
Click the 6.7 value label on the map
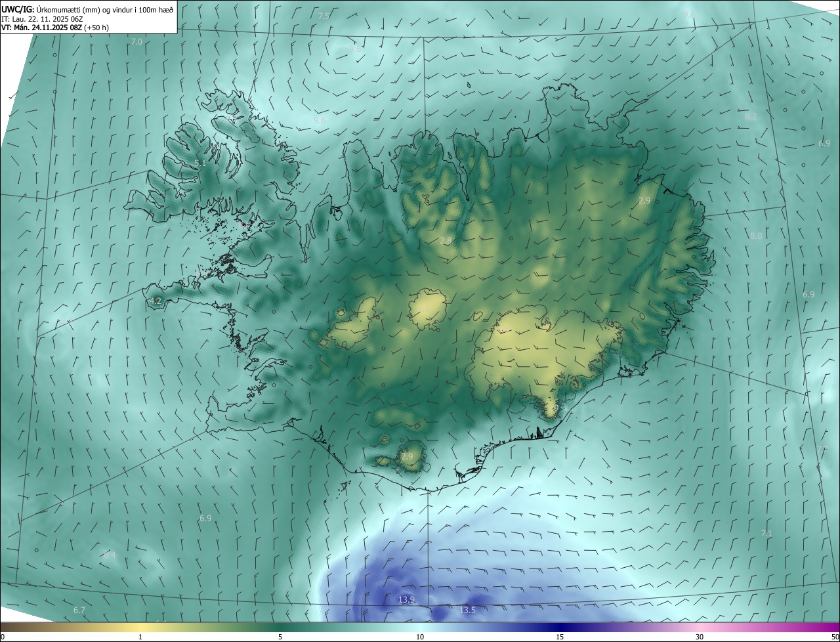point(79,610)
